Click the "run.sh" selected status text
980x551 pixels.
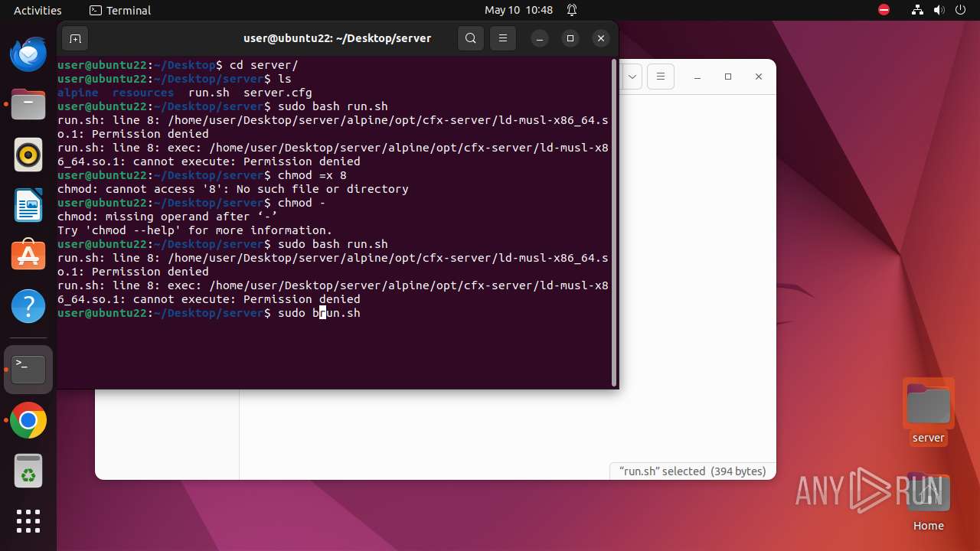pyautogui.click(x=692, y=471)
